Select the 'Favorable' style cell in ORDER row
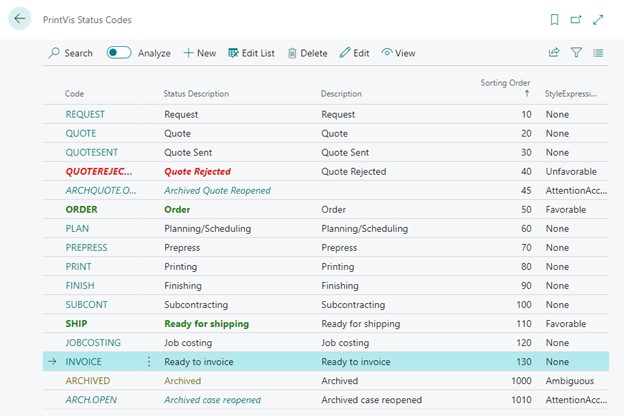 [566, 209]
